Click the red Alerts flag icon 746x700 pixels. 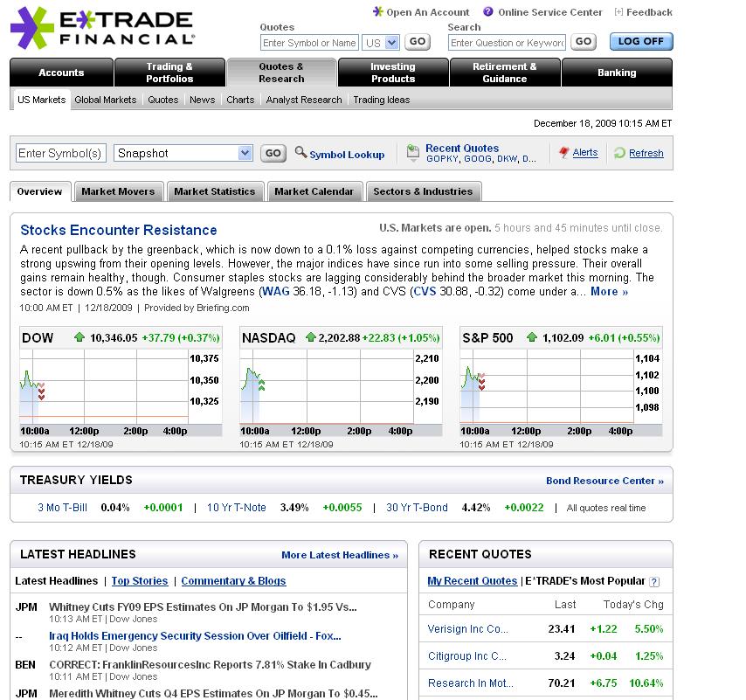564,152
